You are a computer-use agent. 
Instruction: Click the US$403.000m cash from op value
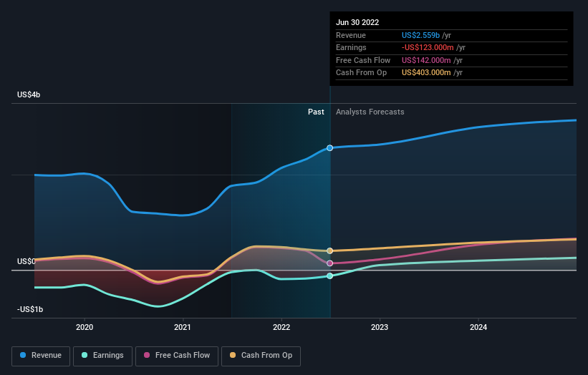tap(426, 73)
